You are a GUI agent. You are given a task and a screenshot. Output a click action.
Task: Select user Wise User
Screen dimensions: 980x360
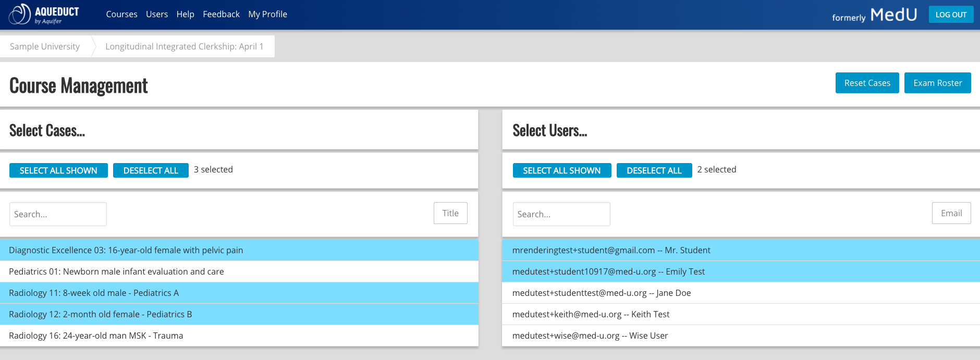[741, 336]
